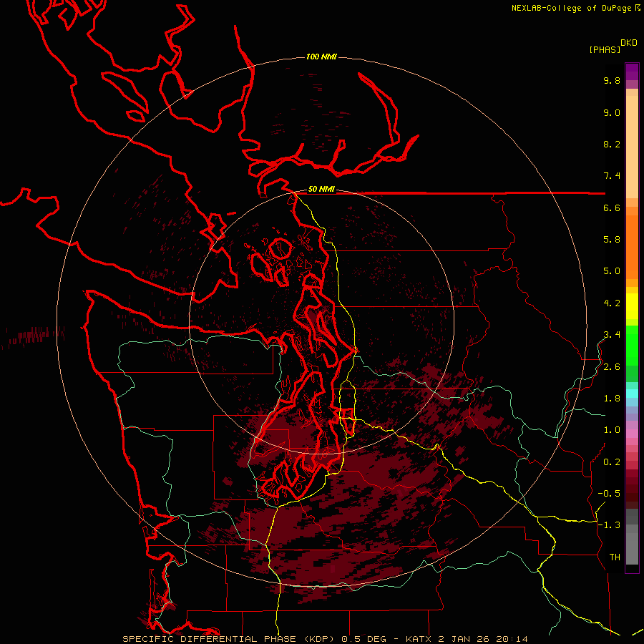Click the NEXLAB-College of DuPage label
Viewport: 644px width, 644px height.
pos(572,8)
